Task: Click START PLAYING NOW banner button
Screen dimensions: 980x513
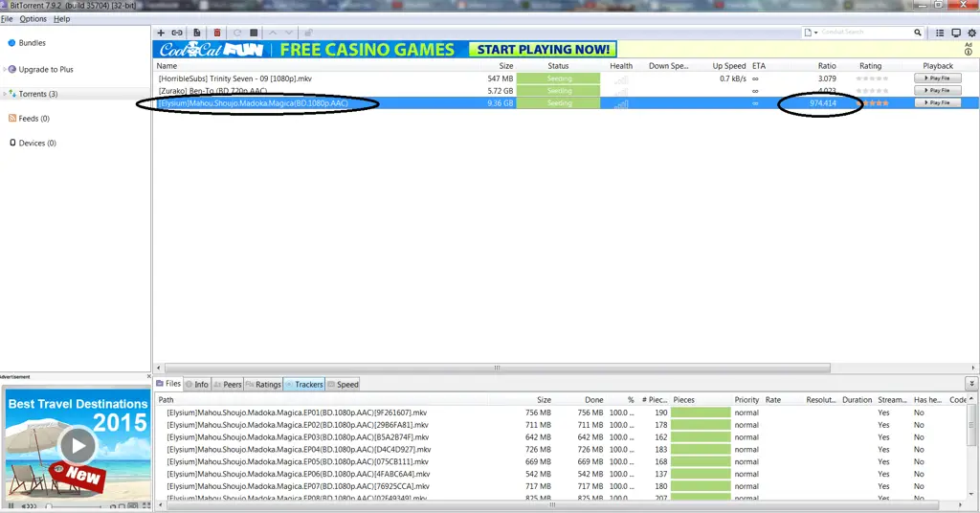Action: 544,50
